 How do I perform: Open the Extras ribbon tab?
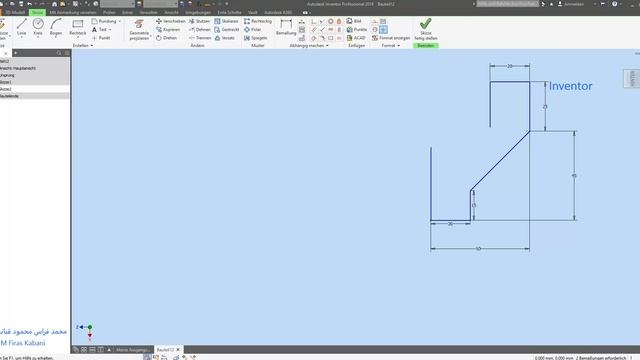pyautogui.click(x=127, y=12)
